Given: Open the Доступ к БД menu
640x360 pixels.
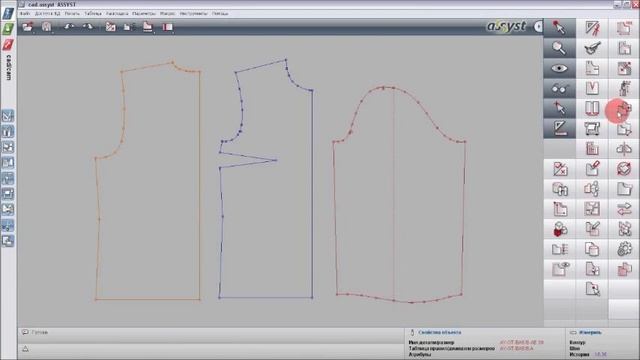Looking at the screenshot, I should coord(47,13).
